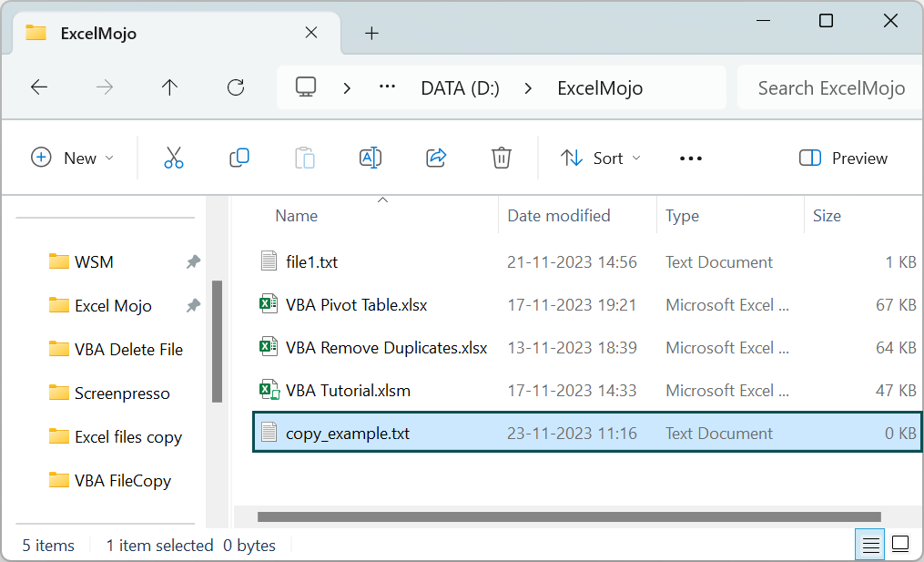The width and height of the screenshot is (924, 562).
Task: Go back with the left arrow
Action: [x=39, y=87]
